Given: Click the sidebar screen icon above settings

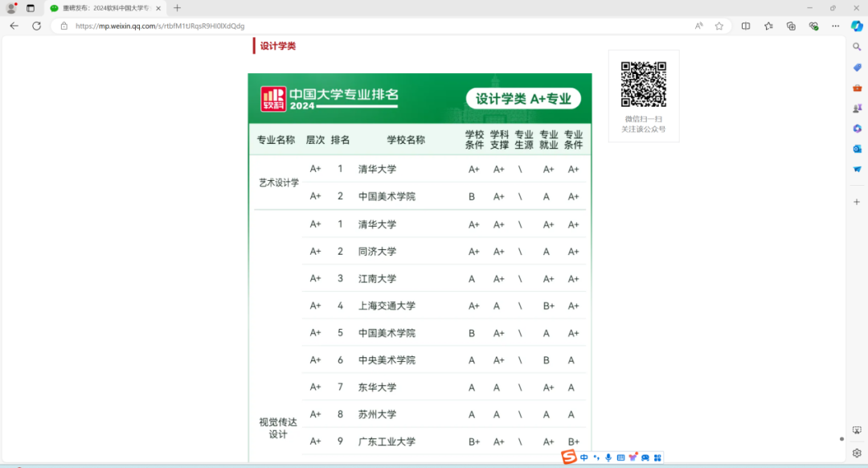Looking at the screenshot, I should (857, 430).
